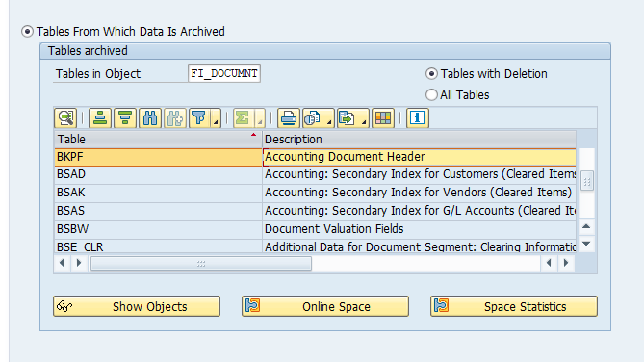Screen dimensions: 644x362
Task: Click the Table column scroll right arrow
Action: pyautogui.click(x=79, y=263)
